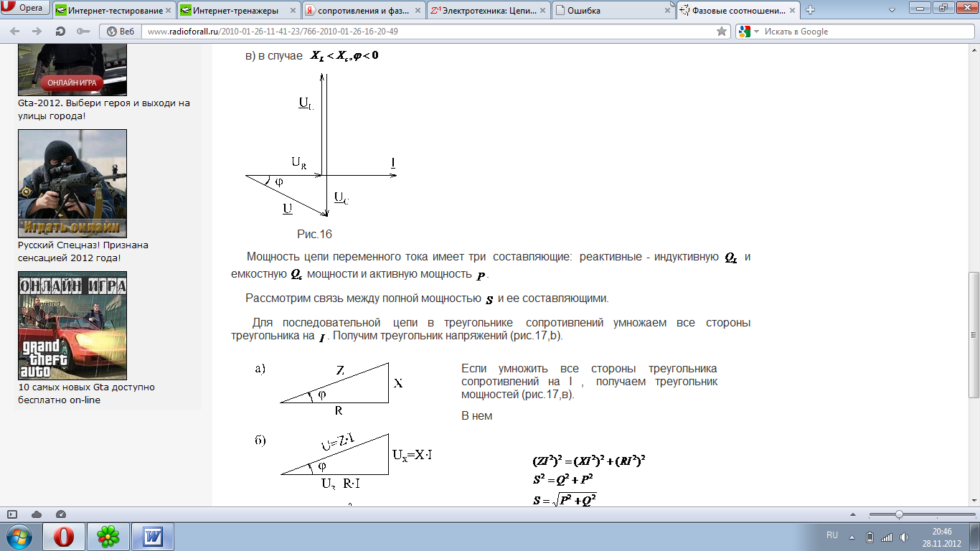This screenshot has height=551, width=980.
Task: Click the Opera taskbar icon
Action: click(65, 537)
